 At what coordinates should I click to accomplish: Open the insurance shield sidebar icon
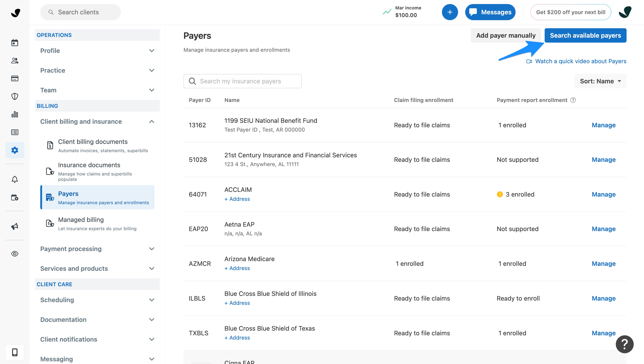coord(15,96)
